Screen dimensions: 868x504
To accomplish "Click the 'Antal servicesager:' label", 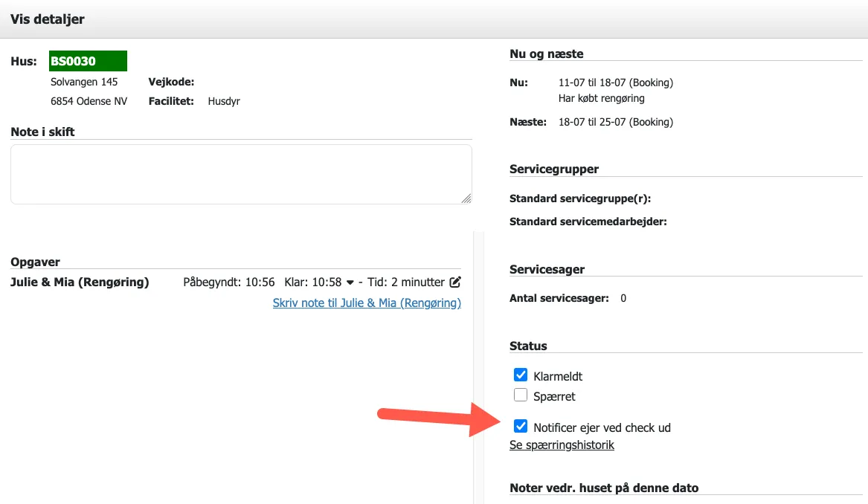I will point(559,298).
